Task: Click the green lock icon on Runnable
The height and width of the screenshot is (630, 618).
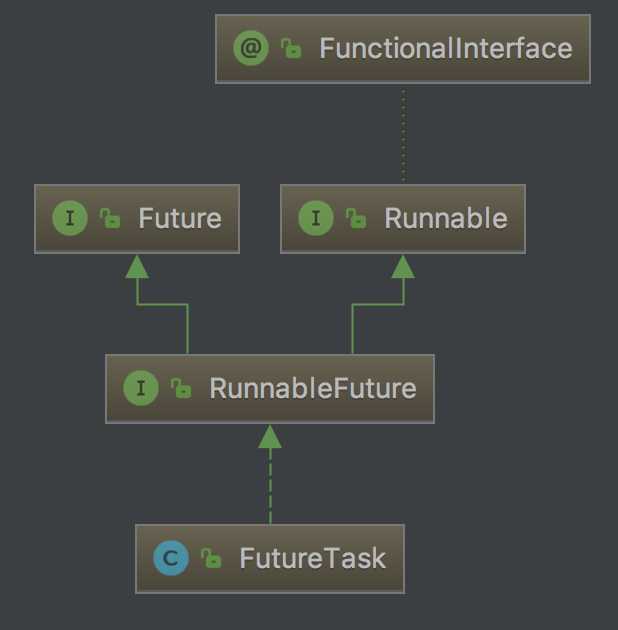Action: 356,219
